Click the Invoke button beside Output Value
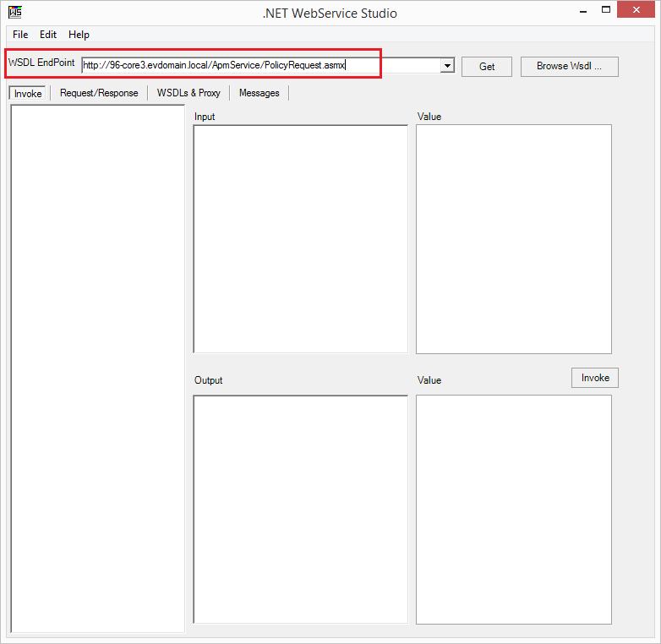Image resolution: width=661 pixels, height=644 pixels. pos(594,378)
